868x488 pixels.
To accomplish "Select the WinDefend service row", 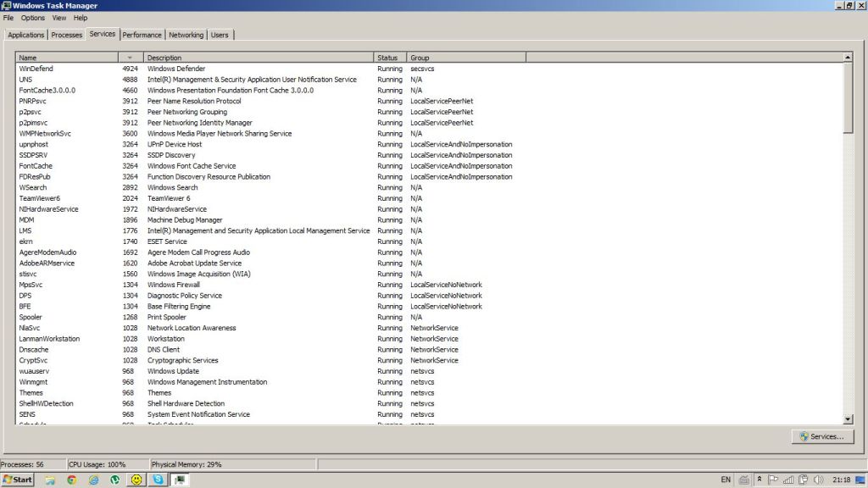I will [36, 69].
